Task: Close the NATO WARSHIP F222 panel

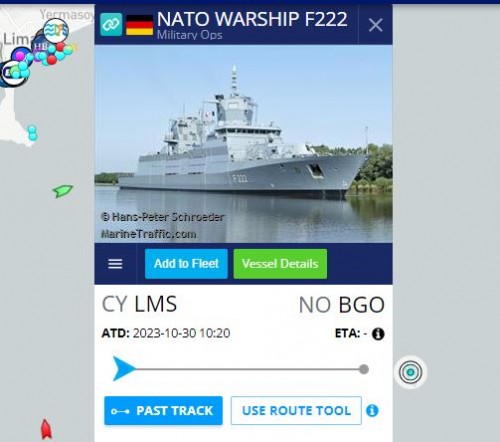Action: coord(375,25)
